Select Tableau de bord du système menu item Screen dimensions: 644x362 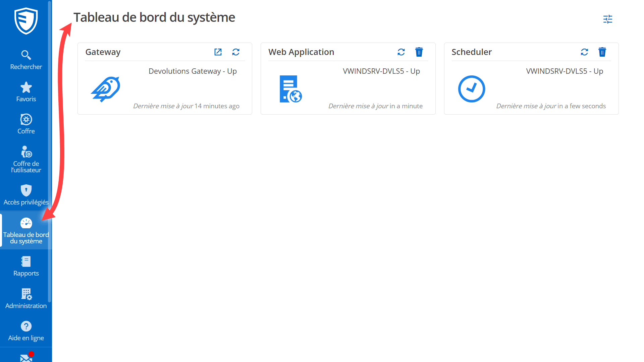tap(26, 230)
